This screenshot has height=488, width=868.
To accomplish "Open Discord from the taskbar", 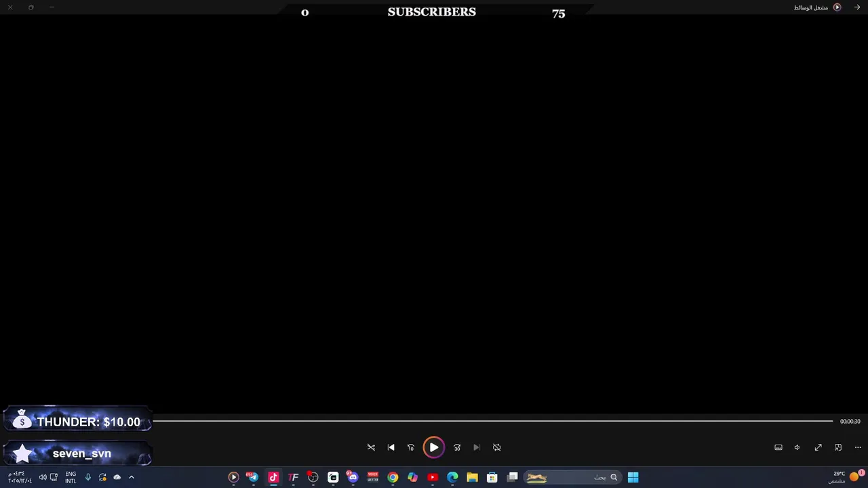I will click(x=353, y=477).
